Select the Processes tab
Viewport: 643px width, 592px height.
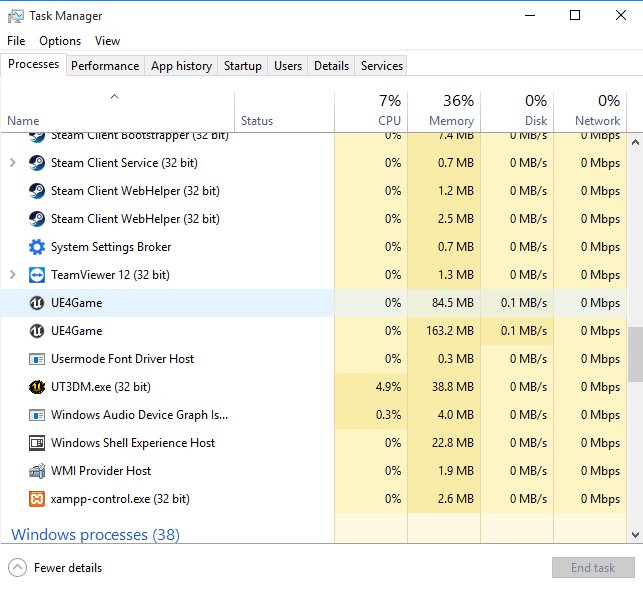coord(34,64)
